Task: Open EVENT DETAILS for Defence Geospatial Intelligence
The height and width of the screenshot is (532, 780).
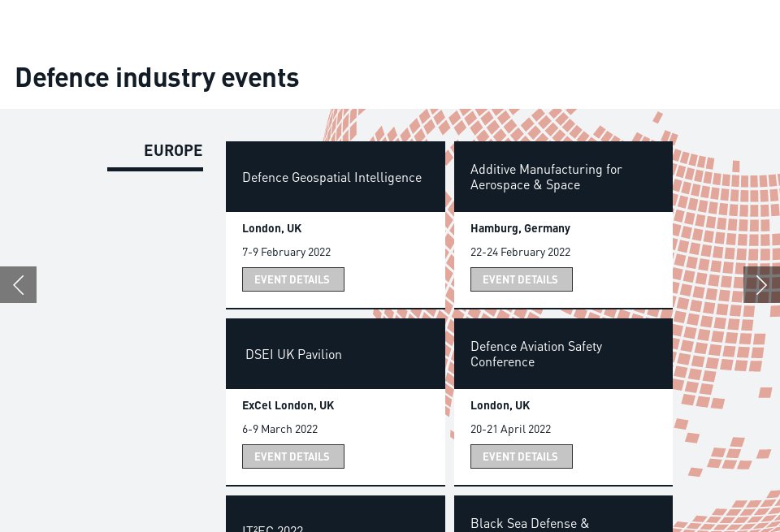Action: pyautogui.click(x=292, y=279)
